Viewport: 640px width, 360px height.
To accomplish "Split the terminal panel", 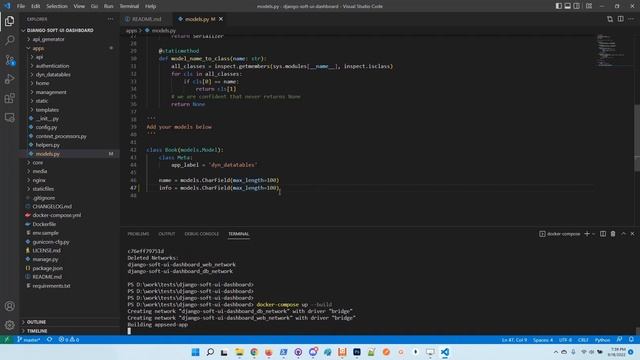I will click(603, 234).
